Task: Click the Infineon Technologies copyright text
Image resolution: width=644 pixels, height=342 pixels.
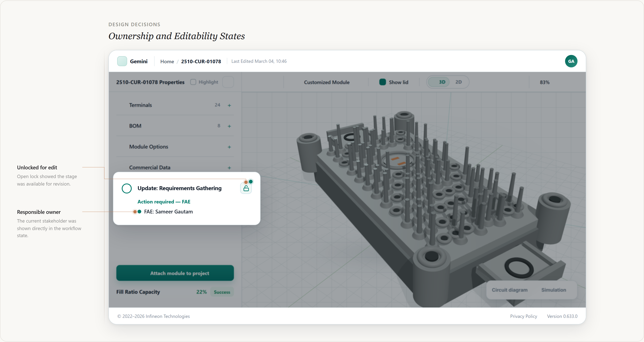Action: (154, 316)
